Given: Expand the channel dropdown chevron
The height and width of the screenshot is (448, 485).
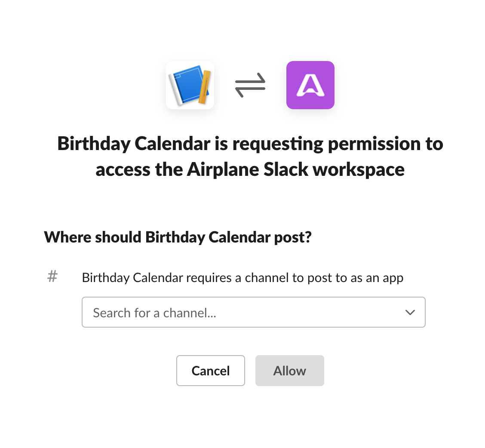Looking at the screenshot, I should tap(410, 313).
